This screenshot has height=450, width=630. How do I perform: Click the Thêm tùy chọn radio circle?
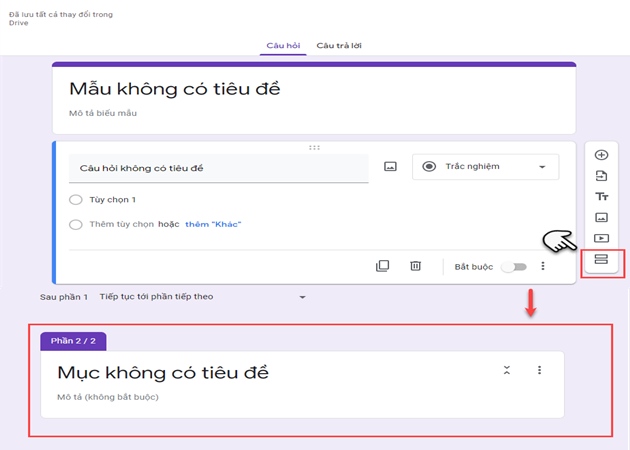pyautogui.click(x=76, y=224)
